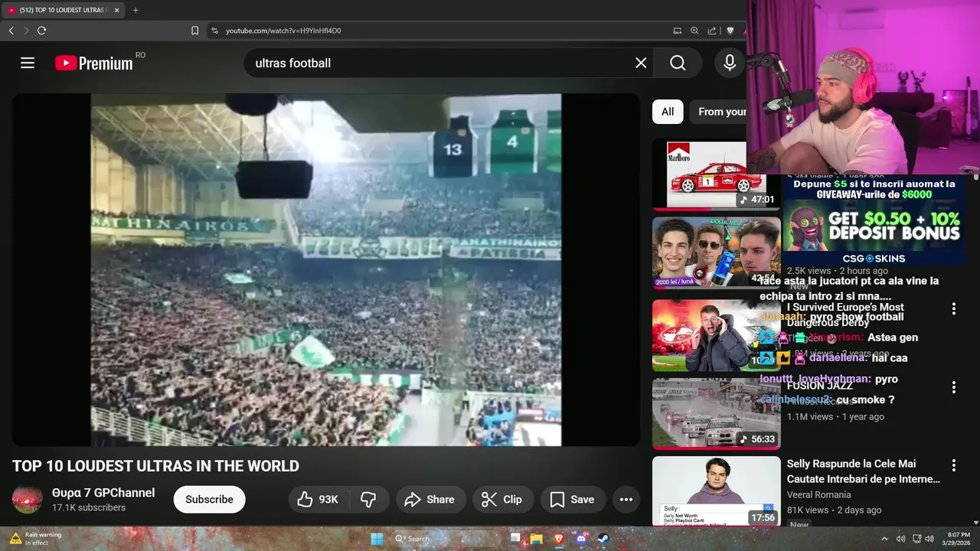Start voice search with the microphone icon
Viewport: 980px width, 551px height.
[730, 63]
